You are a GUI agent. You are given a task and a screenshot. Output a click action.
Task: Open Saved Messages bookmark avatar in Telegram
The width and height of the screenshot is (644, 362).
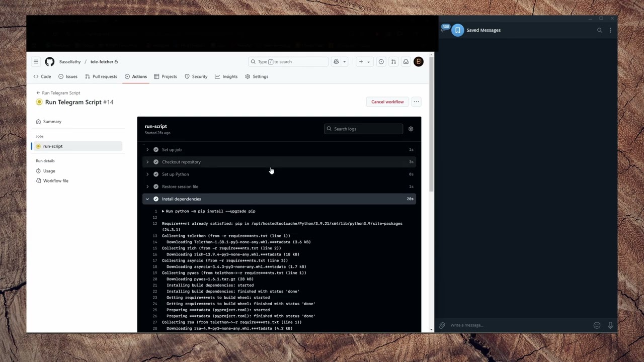coord(457,30)
